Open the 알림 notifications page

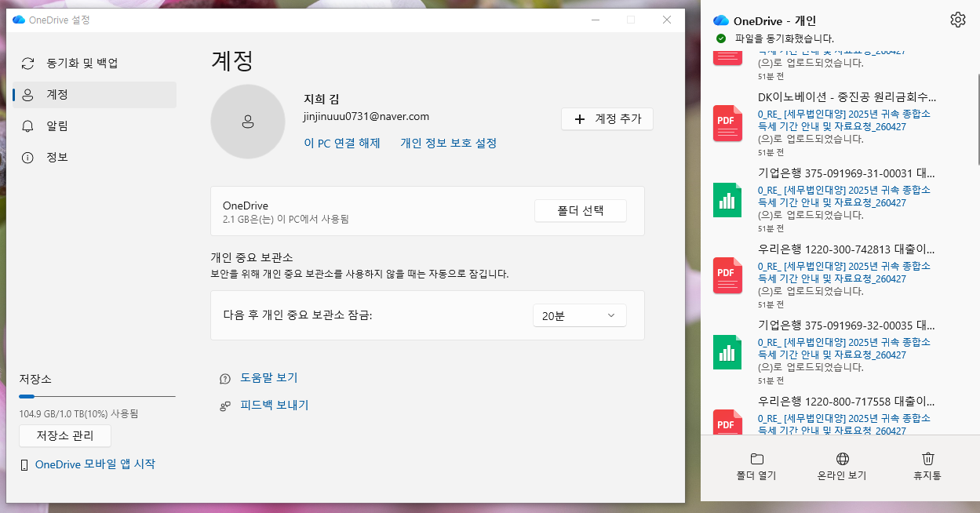94,126
